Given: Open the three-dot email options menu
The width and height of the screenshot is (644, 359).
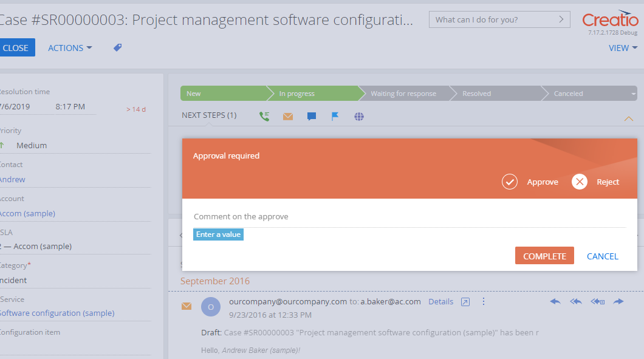Looking at the screenshot, I should [484, 301].
